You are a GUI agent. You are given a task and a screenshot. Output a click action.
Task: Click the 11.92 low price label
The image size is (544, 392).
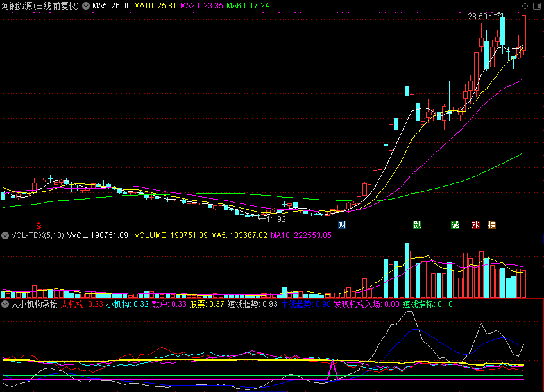(x=276, y=219)
